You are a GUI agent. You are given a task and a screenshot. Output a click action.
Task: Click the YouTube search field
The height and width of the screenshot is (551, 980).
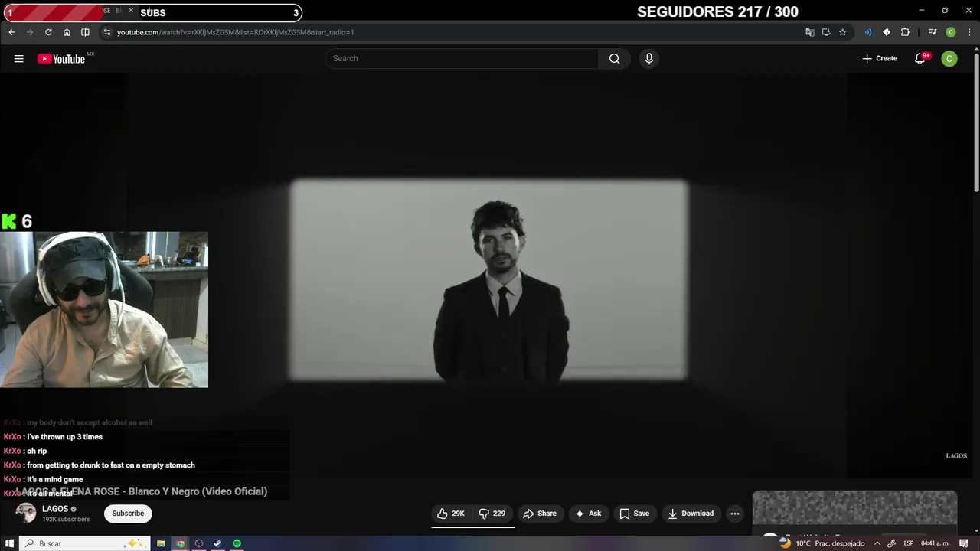[x=462, y=58]
